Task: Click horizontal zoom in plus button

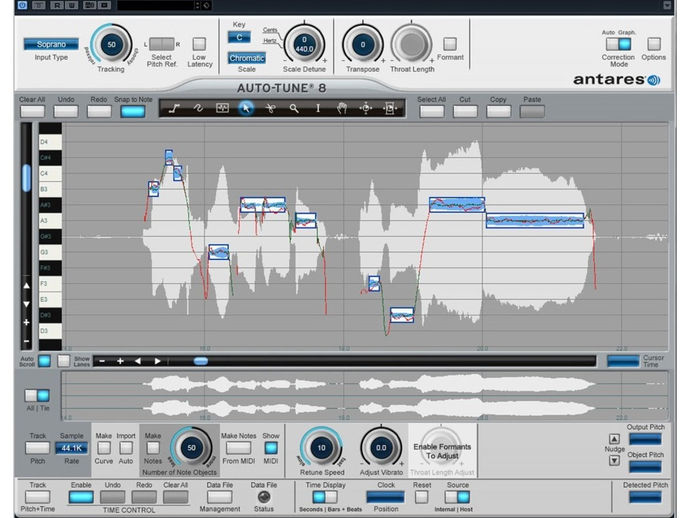Action: coord(120,361)
